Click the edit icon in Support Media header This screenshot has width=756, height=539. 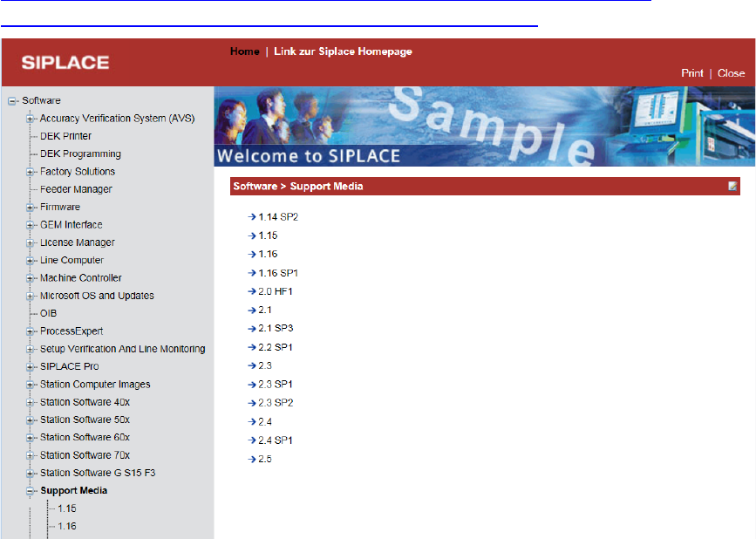point(732,186)
